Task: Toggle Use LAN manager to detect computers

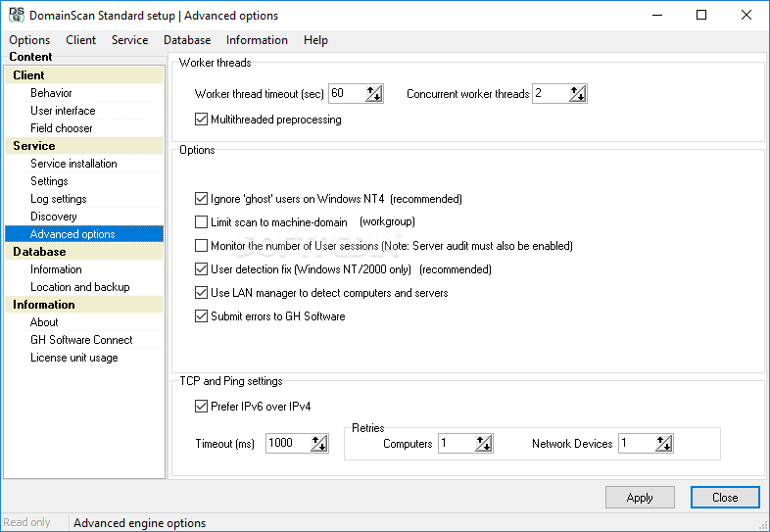Action: [201, 293]
